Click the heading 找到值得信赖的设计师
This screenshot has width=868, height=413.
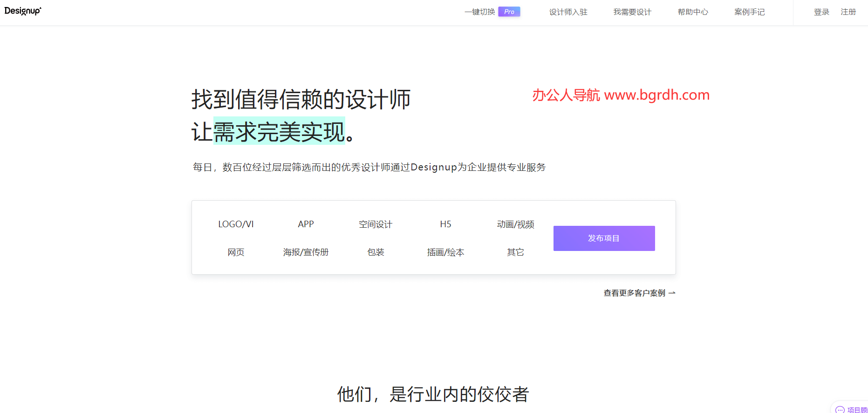(301, 99)
